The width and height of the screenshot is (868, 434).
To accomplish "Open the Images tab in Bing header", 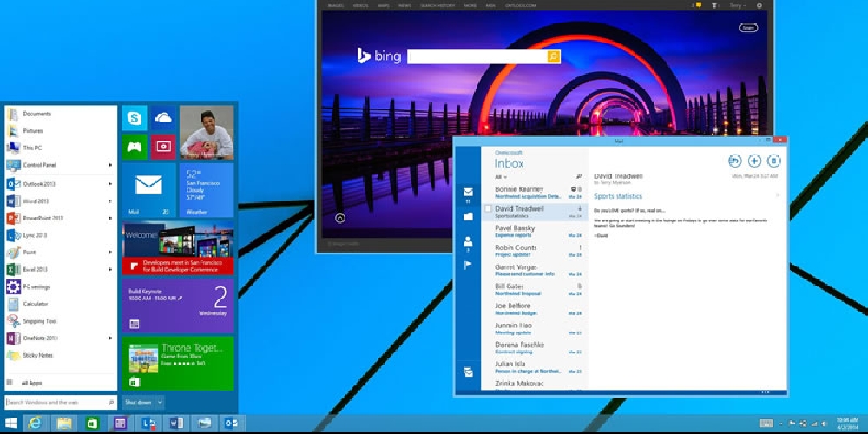I will [336, 5].
